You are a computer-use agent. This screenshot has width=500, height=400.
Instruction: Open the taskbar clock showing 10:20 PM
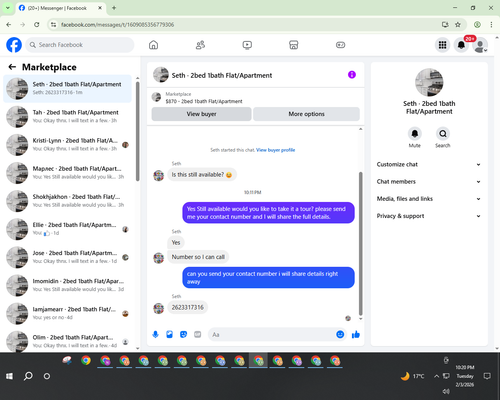465,376
